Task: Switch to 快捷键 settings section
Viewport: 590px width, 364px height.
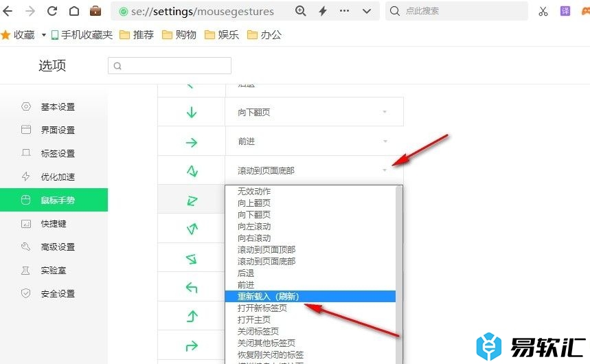Action: tap(53, 224)
